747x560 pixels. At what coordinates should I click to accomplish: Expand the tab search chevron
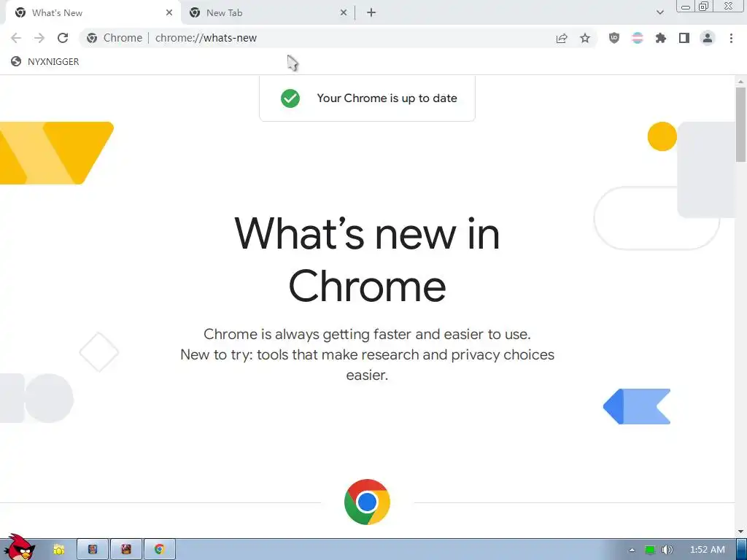(659, 12)
